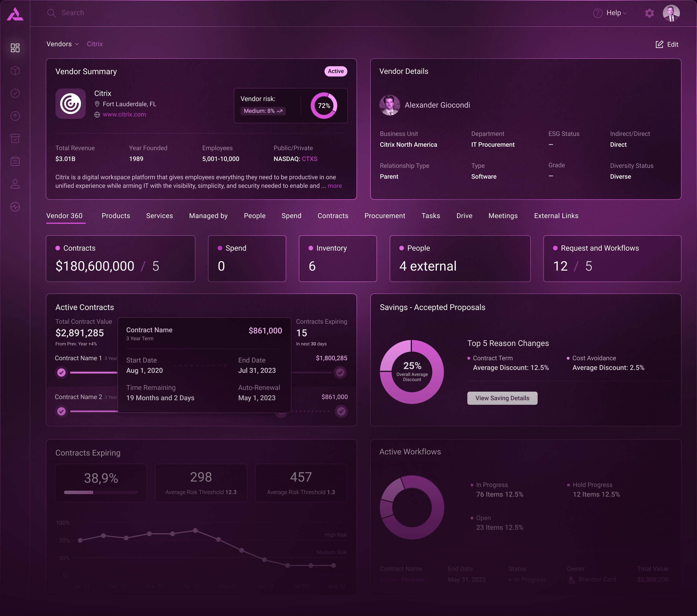Click the search magnifier icon

pyautogui.click(x=51, y=13)
